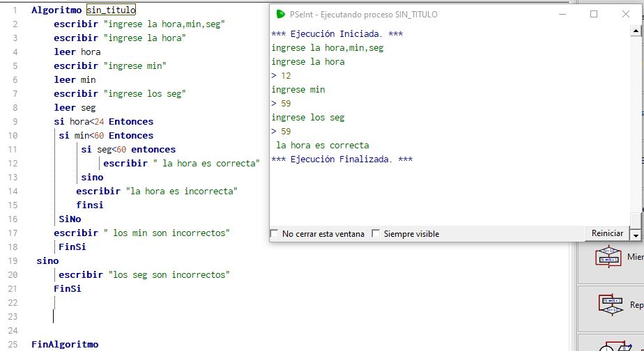The width and height of the screenshot is (644, 351).
Task: Click the partially visible Para loop icon
Action: click(x=611, y=346)
